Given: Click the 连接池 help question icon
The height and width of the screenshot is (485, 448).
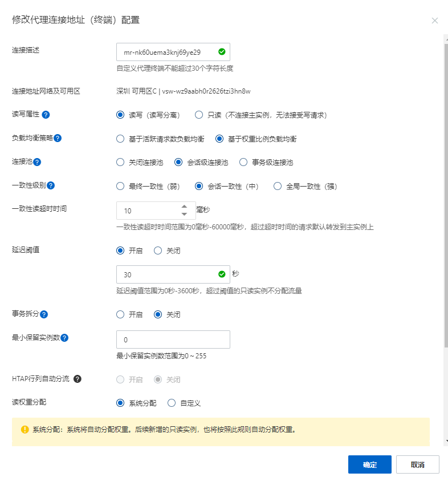Looking at the screenshot, I should coord(37,162).
